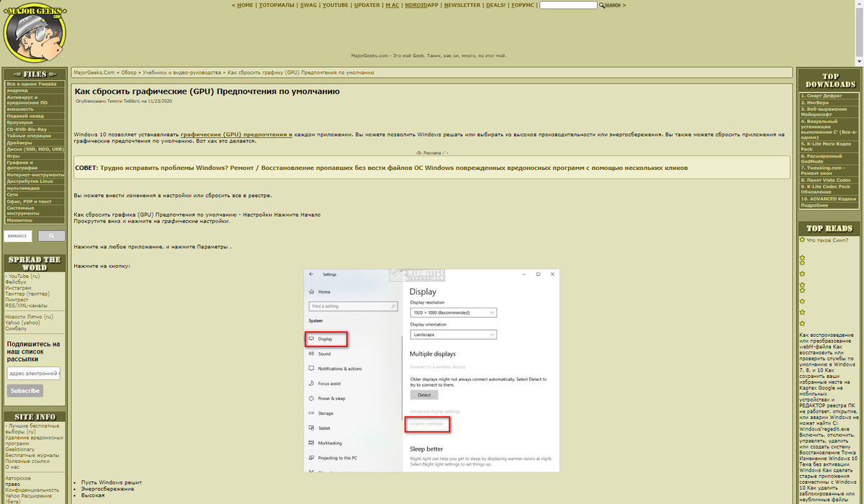Open 'Игры' file category
The height and width of the screenshot is (504, 864).
click(13, 156)
